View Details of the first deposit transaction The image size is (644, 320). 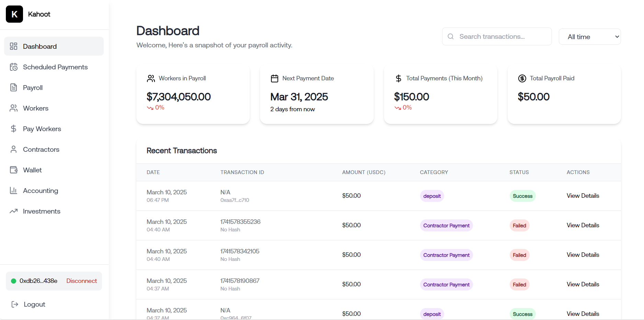583,196
